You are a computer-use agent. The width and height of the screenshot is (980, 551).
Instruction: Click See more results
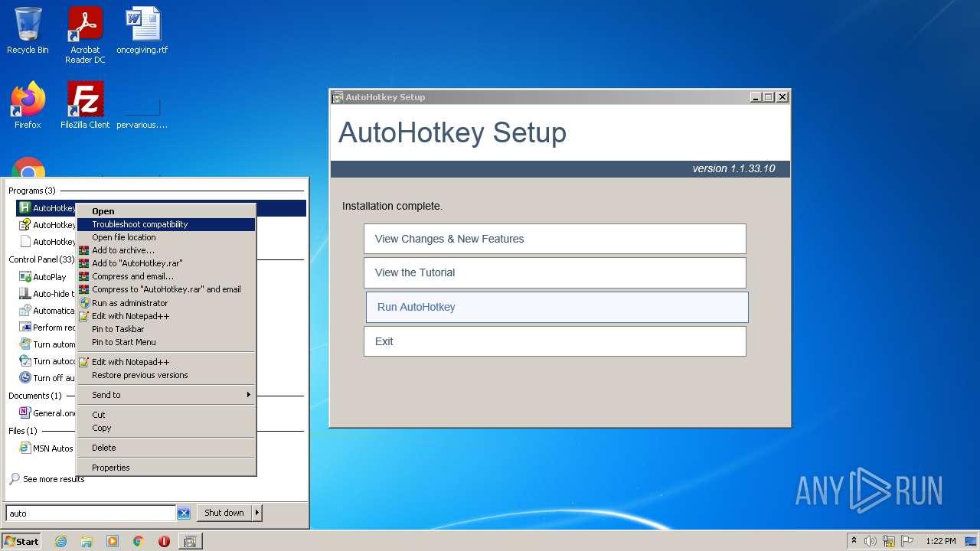point(46,479)
